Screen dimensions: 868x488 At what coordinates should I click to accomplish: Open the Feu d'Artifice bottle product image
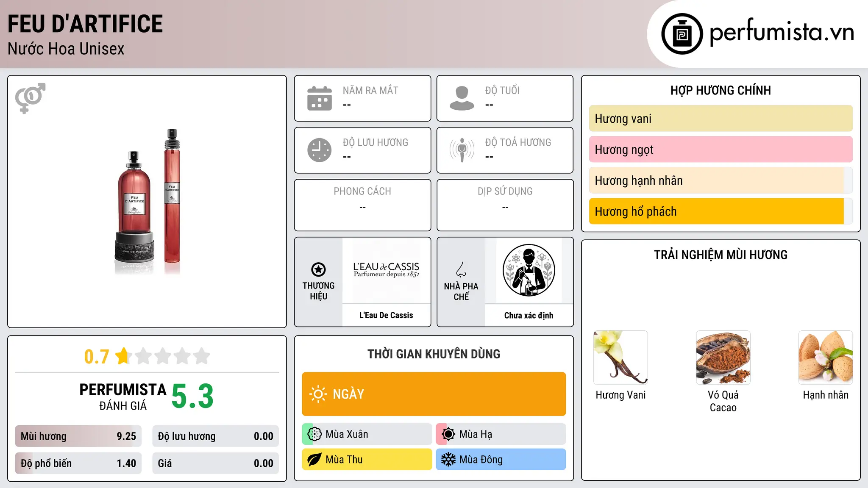(x=147, y=202)
